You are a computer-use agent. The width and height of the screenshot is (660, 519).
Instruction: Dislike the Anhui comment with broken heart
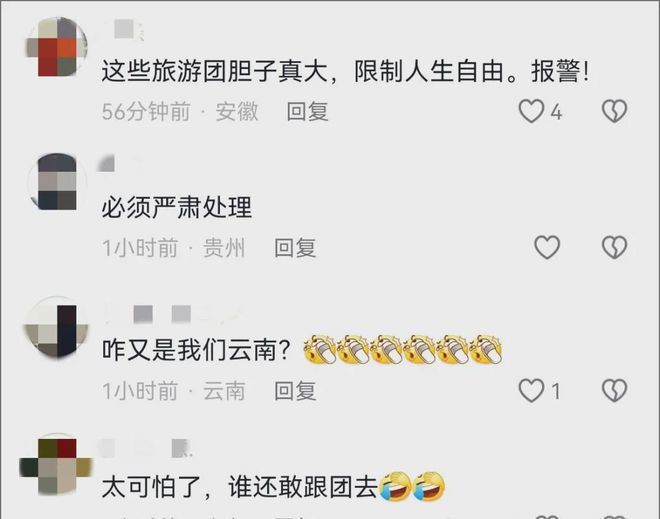click(x=615, y=112)
